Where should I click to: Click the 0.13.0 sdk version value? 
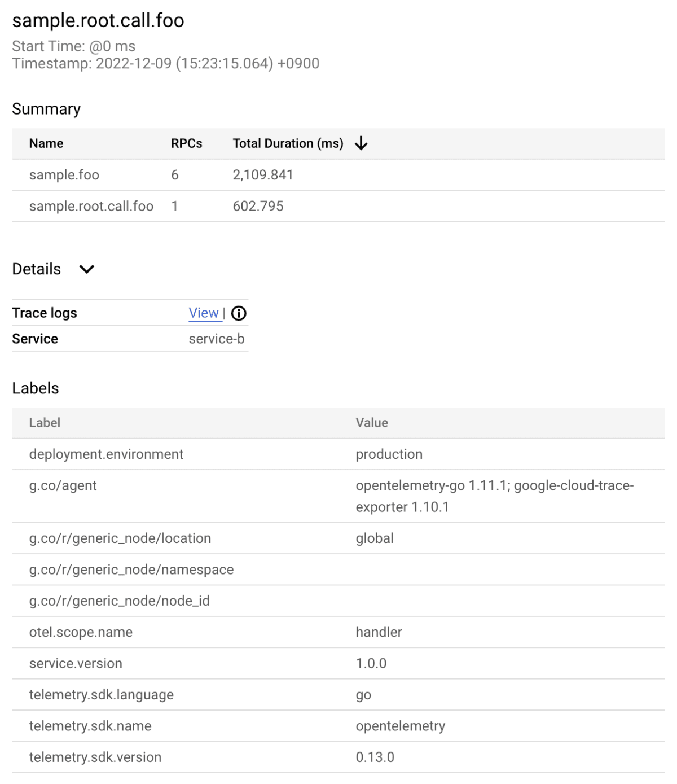[375, 757]
